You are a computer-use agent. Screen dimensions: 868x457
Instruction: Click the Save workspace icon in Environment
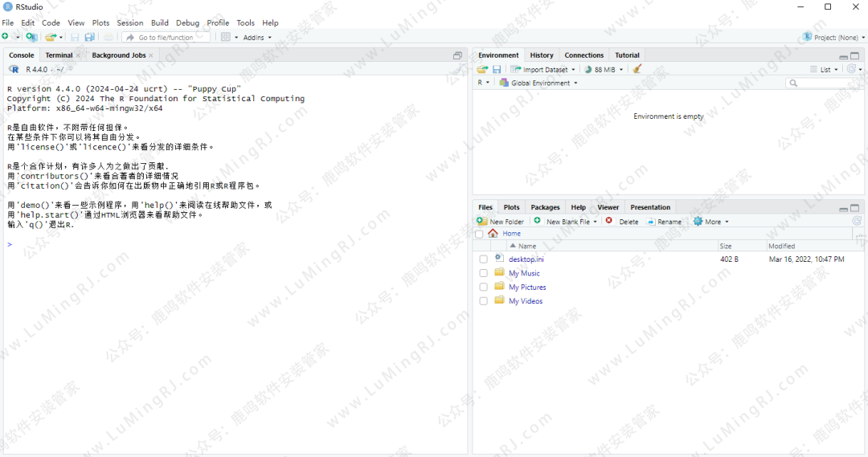(x=497, y=69)
